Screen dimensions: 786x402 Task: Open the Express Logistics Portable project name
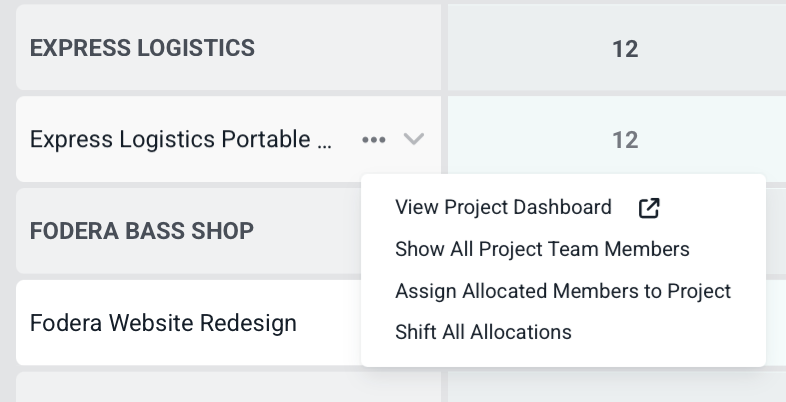tap(181, 140)
